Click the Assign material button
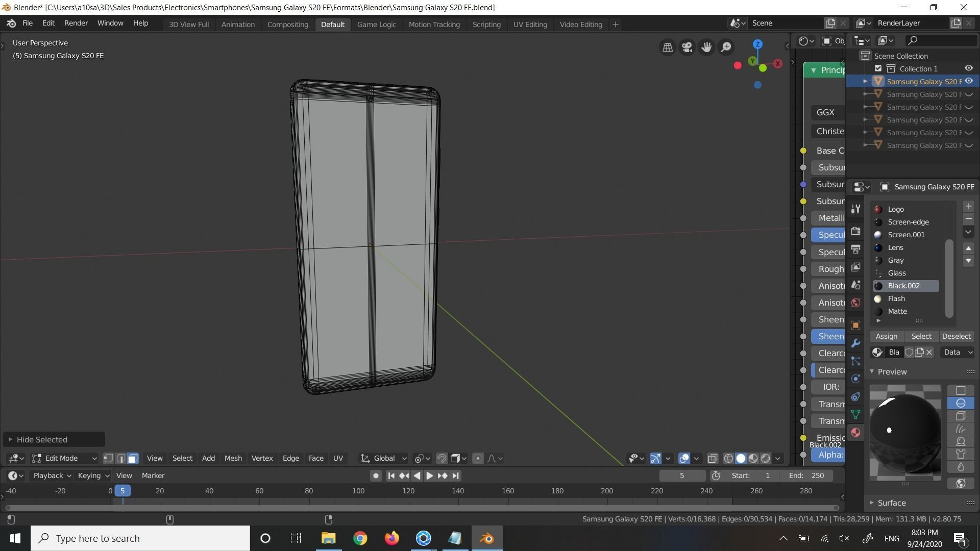Viewport: 980px width, 551px height. coord(887,336)
